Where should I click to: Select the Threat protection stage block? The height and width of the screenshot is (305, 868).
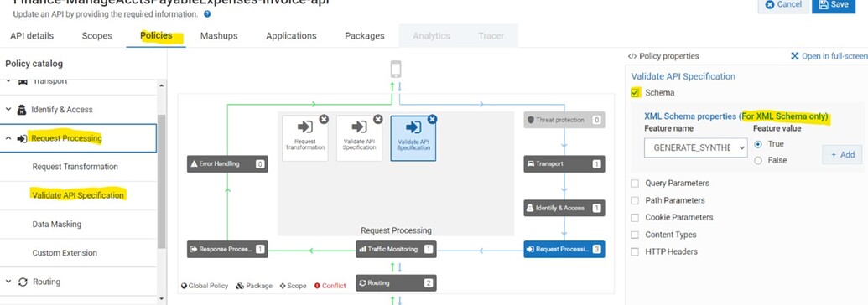point(564,120)
